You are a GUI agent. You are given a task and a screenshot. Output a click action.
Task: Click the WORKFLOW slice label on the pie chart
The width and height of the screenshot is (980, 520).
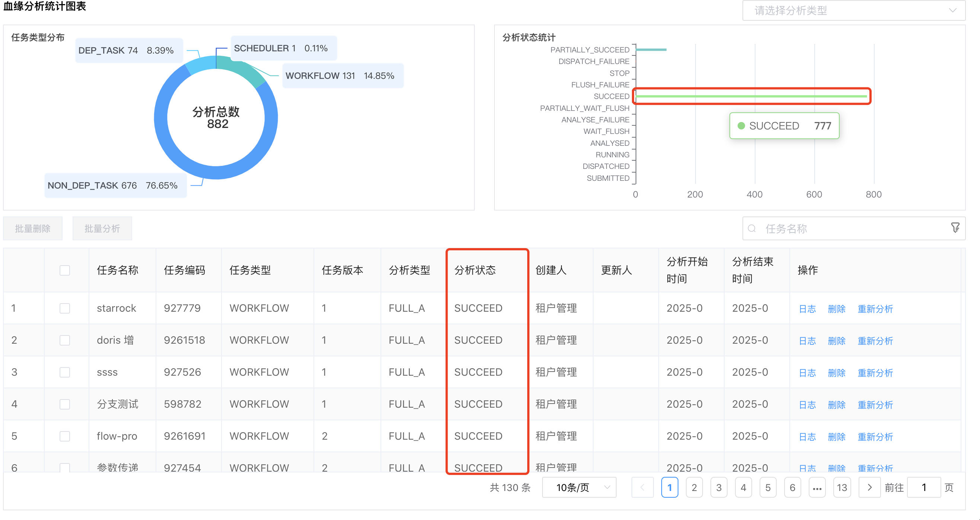pyautogui.click(x=342, y=75)
